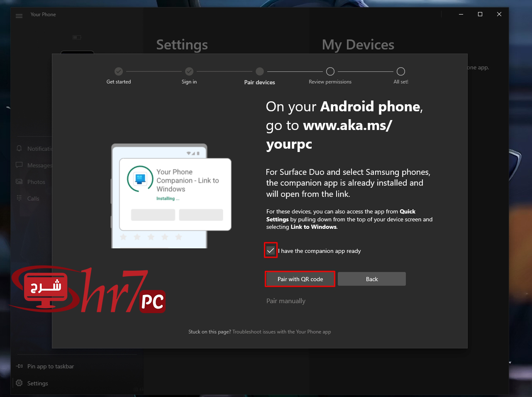The image size is (532, 397).
Task: Click the Photos picture icon
Action: [x=19, y=181]
